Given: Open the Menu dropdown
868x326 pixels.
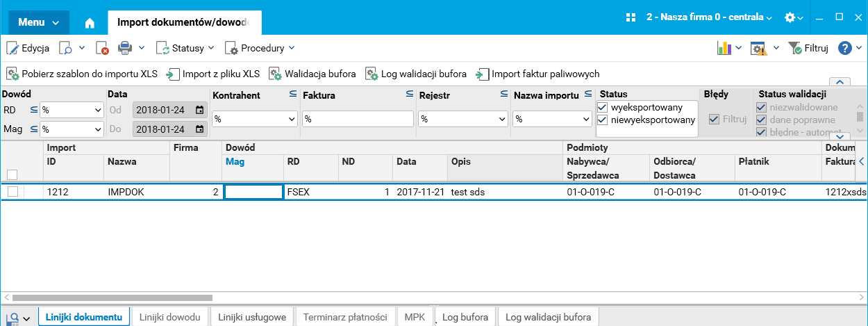Looking at the screenshot, I should pos(39,22).
